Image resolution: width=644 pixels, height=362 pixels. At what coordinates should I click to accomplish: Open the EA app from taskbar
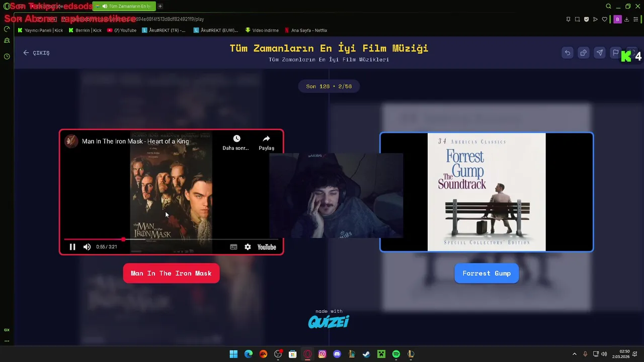(263, 354)
